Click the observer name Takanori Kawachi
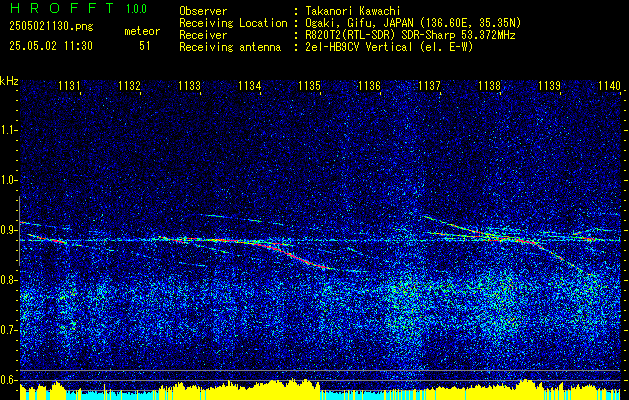 click(353, 11)
